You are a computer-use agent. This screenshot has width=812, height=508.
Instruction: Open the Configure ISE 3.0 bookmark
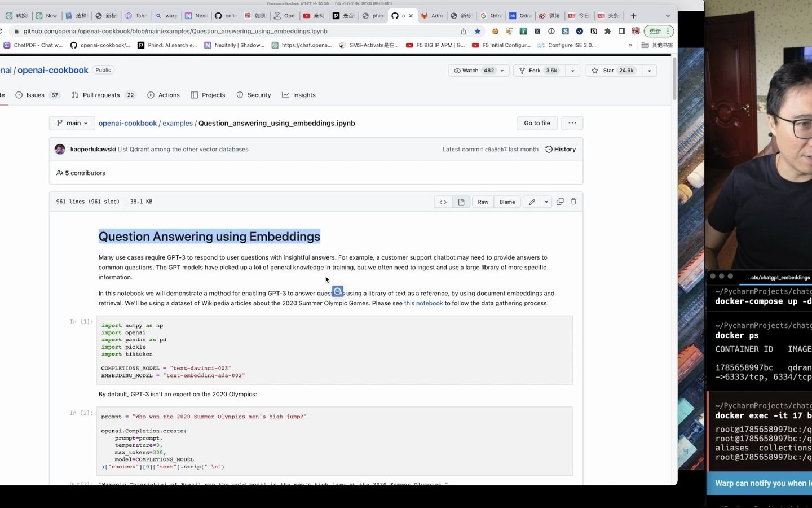click(567, 45)
